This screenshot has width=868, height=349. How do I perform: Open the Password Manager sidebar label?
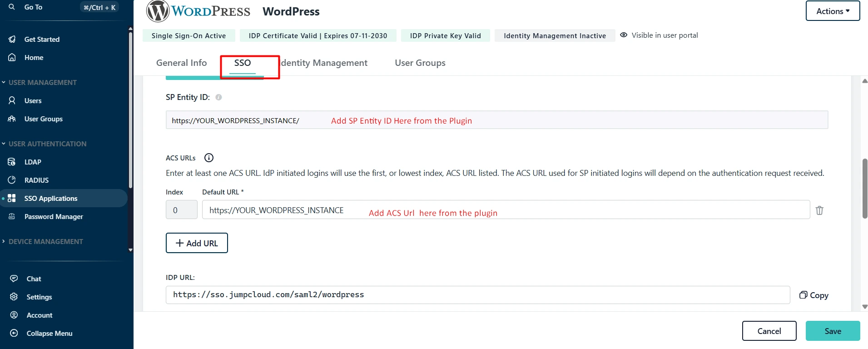pos(54,216)
